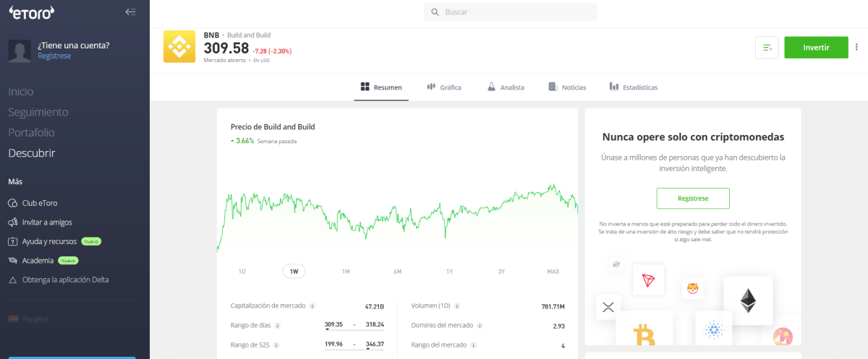
Task: Collapse the sidebar with the arrow icon
Action: point(130,12)
